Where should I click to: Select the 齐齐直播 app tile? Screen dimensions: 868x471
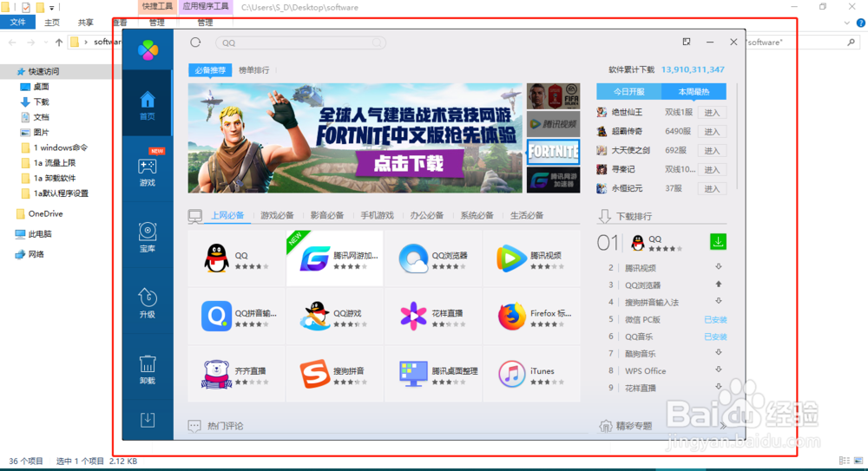pos(236,374)
